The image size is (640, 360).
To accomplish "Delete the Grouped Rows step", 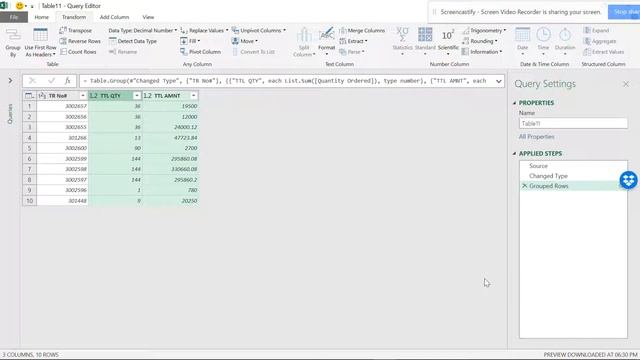I will tap(524, 186).
